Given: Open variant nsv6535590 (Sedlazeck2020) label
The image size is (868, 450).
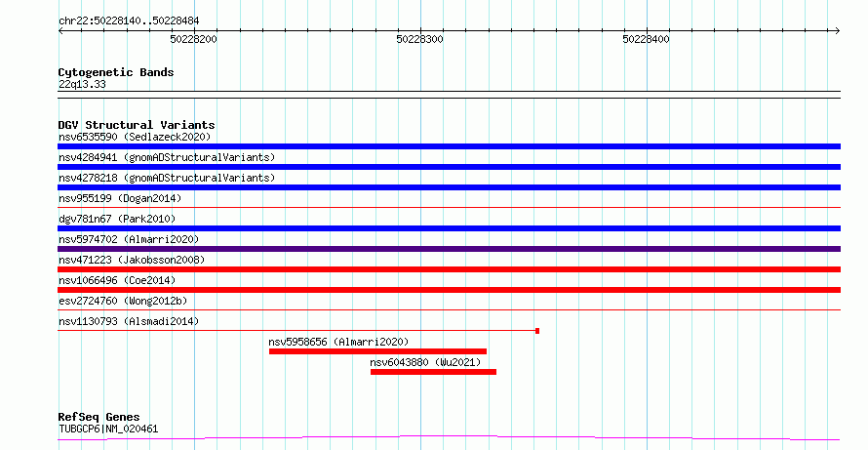Looking at the screenshot, I should (x=135, y=137).
